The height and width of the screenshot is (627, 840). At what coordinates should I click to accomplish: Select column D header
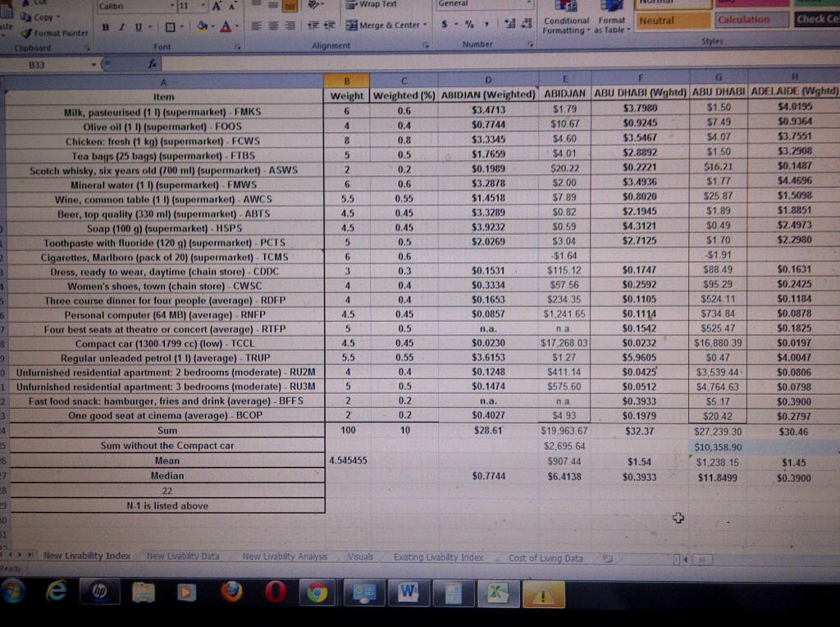tap(488, 80)
